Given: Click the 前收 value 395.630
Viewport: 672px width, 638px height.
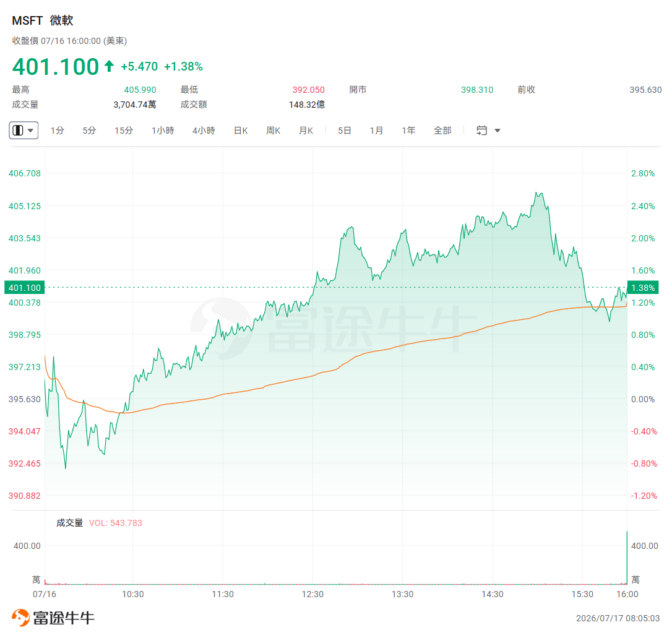Looking at the screenshot, I should [645, 90].
